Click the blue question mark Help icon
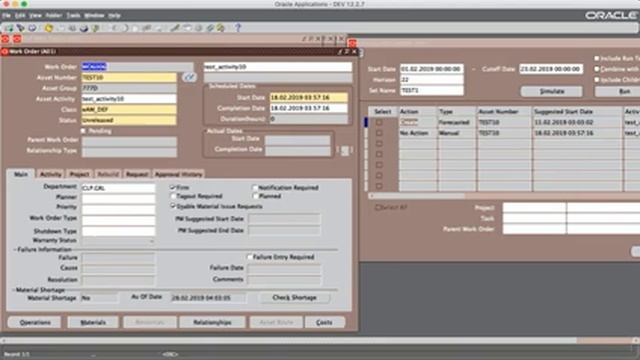The width and height of the screenshot is (640, 360). pos(238,28)
